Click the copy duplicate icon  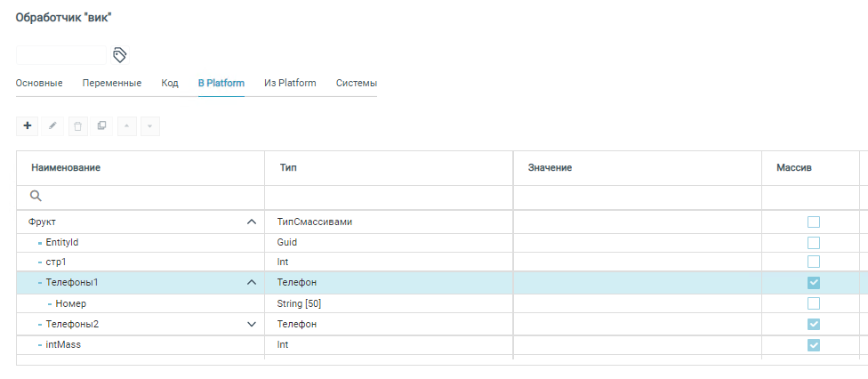[101, 126]
